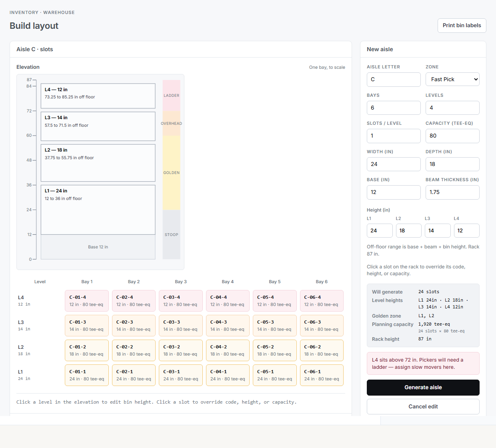This screenshot has width=496, height=448.
Task: Override slot C-04-2
Action: click(228, 350)
